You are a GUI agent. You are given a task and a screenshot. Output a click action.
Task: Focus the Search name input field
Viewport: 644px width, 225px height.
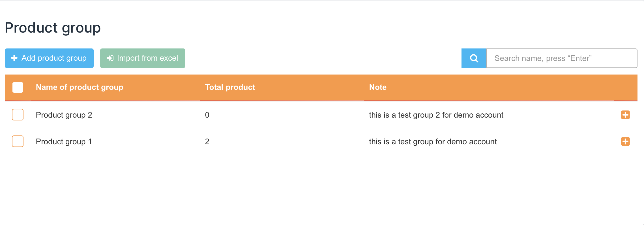561,58
